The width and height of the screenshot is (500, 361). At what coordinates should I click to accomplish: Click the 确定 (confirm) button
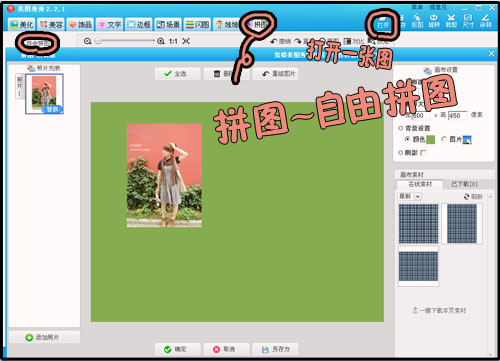tap(177, 349)
